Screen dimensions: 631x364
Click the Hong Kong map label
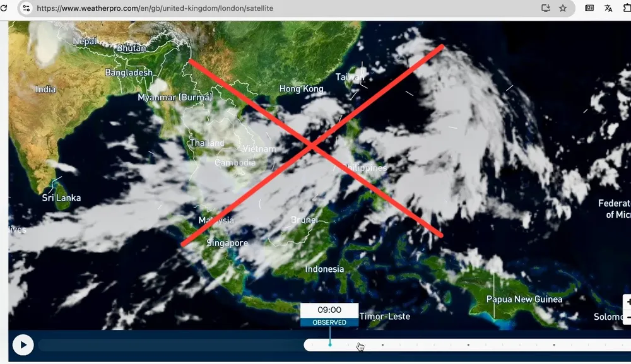click(302, 88)
